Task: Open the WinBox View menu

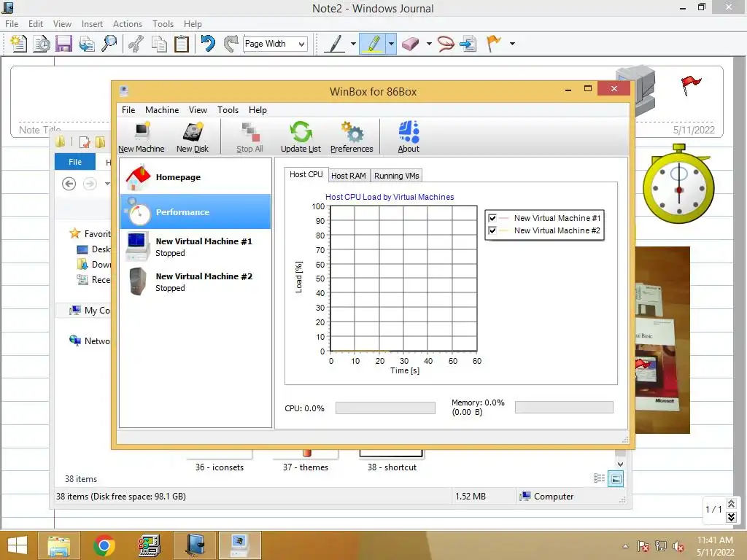Action: coord(198,110)
